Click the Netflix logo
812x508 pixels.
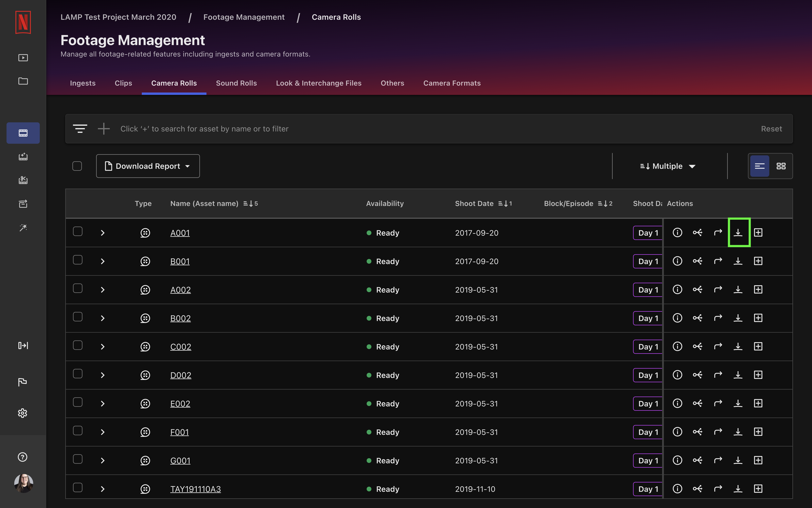click(23, 22)
